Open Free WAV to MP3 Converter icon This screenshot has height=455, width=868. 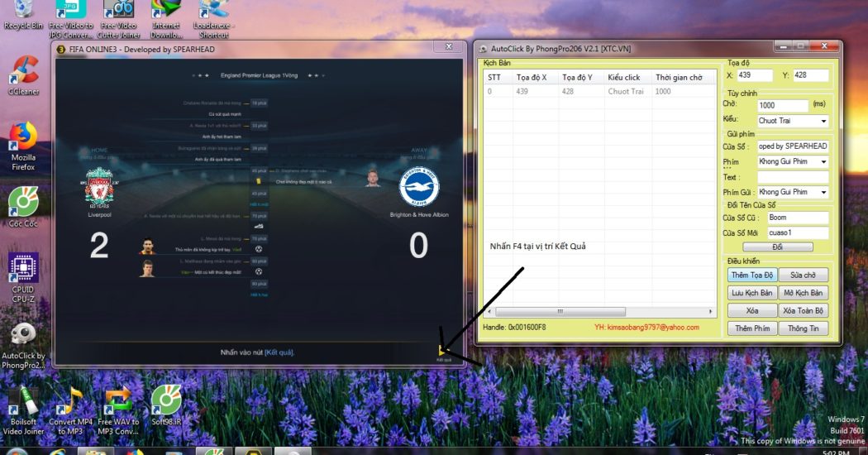coord(118,411)
